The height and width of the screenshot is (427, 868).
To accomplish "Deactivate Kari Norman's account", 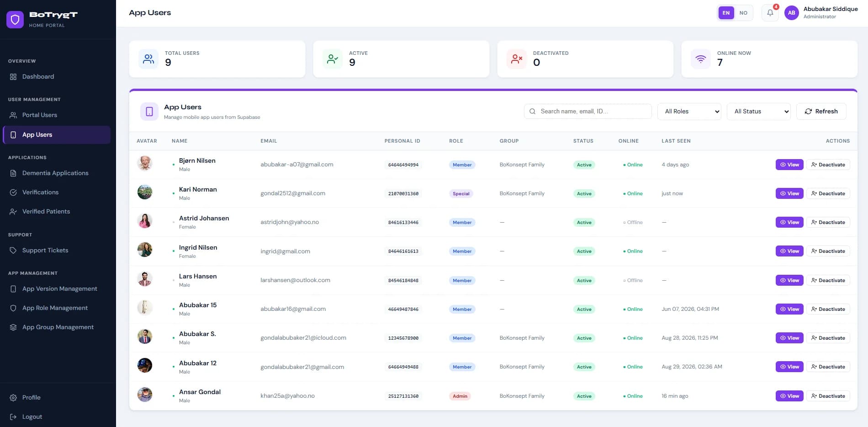I will 828,193.
